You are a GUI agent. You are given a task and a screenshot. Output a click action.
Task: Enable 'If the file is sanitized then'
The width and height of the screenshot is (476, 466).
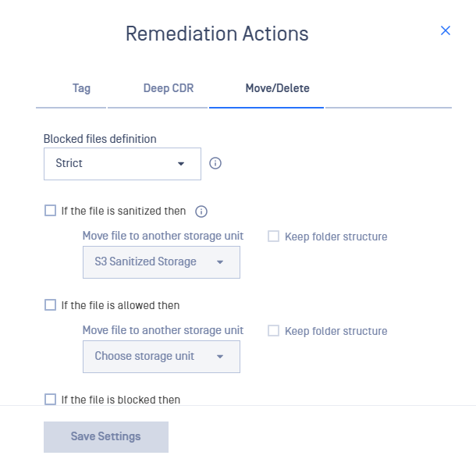pyautogui.click(x=51, y=211)
